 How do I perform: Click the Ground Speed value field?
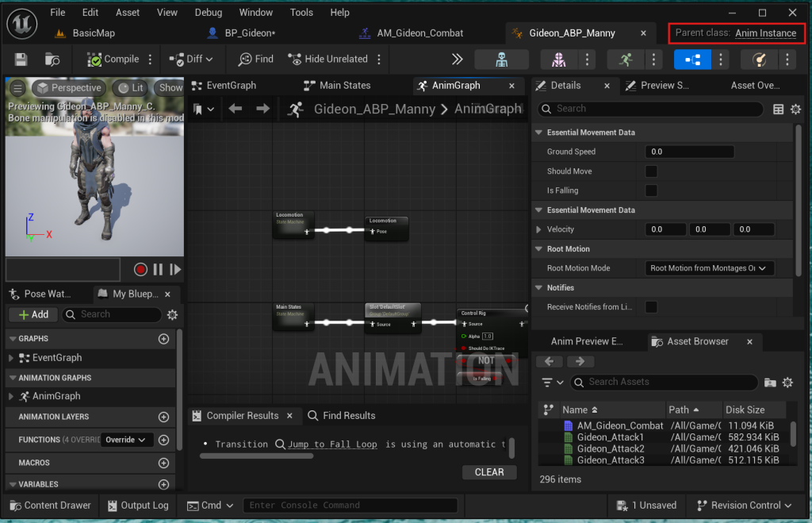[x=689, y=152]
